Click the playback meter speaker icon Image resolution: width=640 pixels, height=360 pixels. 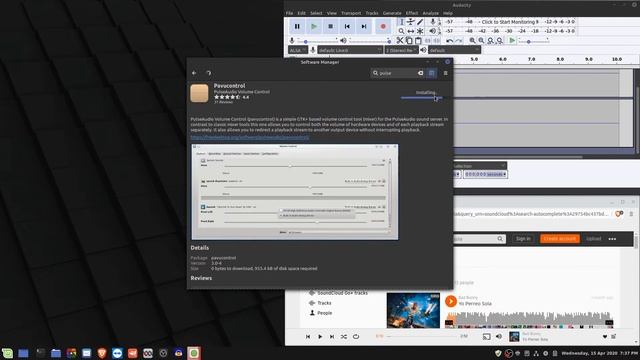(433, 31)
